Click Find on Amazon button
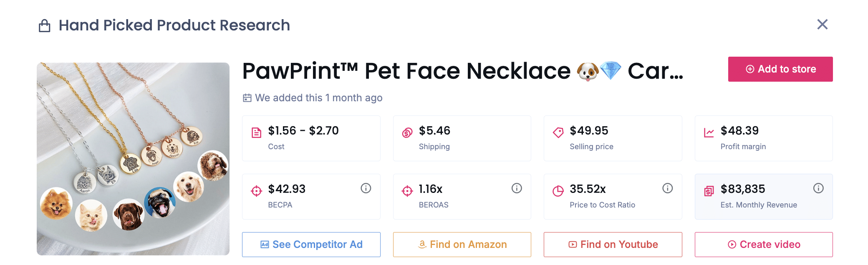Screen dimensions: 868x265 pyautogui.click(x=462, y=245)
